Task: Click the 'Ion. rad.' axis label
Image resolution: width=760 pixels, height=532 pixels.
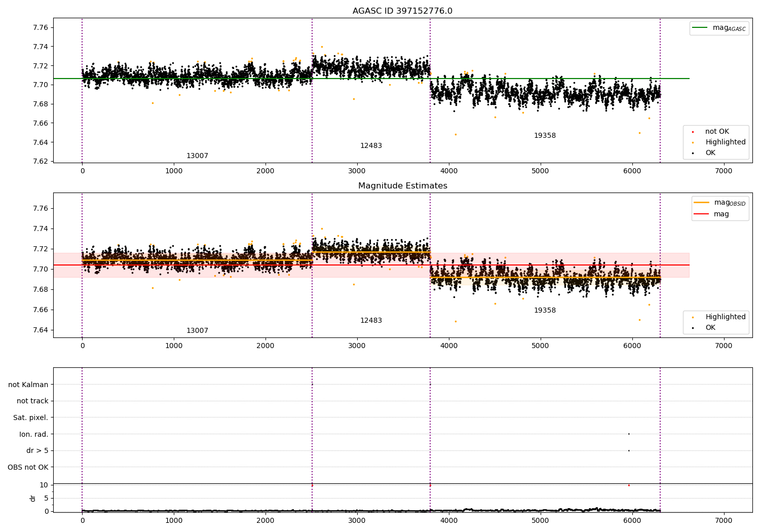Action: click(34, 434)
